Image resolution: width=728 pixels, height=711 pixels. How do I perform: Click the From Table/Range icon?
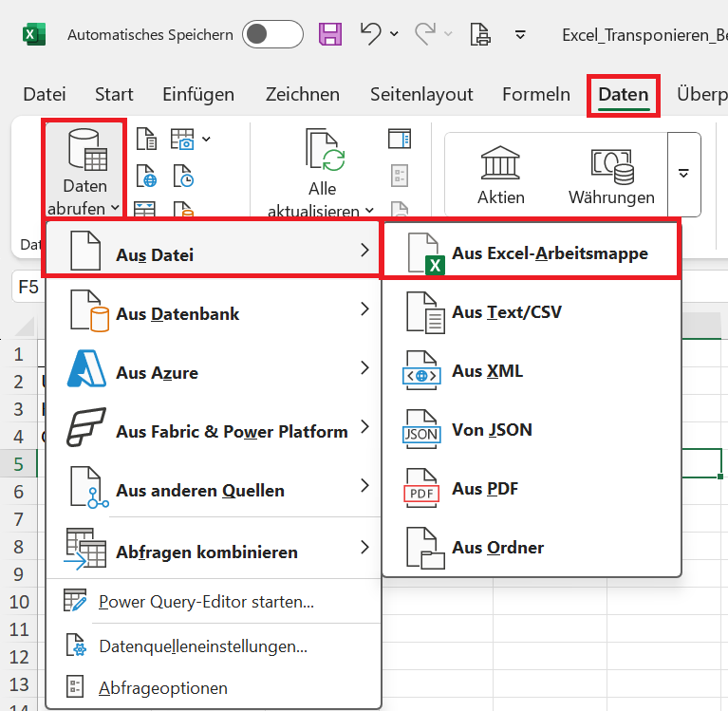(x=145, y=209)
